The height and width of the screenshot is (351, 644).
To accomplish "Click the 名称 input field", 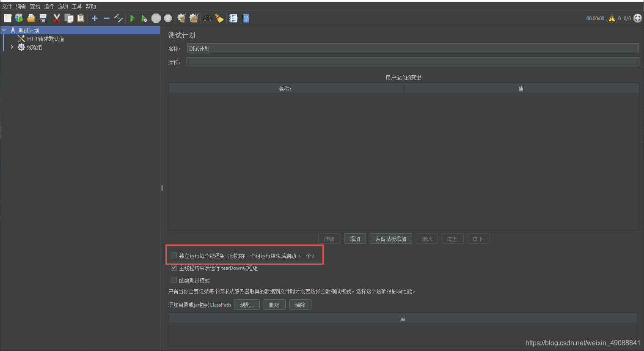I will [x=413, y=48].
